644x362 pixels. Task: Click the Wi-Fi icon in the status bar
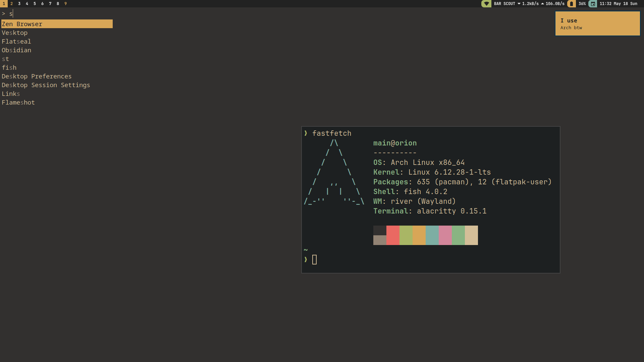click(x=486, y=4)
